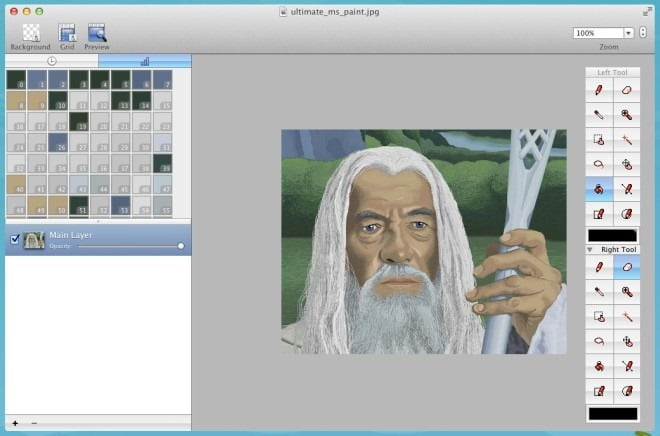Open the Zoom percentage dropdown arrow
Screen dimensions: 660x436
(628, 33)
